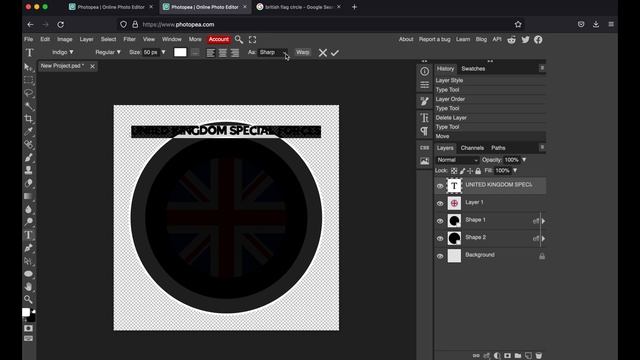Expand Shape 2 layer effects arrow
640x360 pixels.
(543, 238)
